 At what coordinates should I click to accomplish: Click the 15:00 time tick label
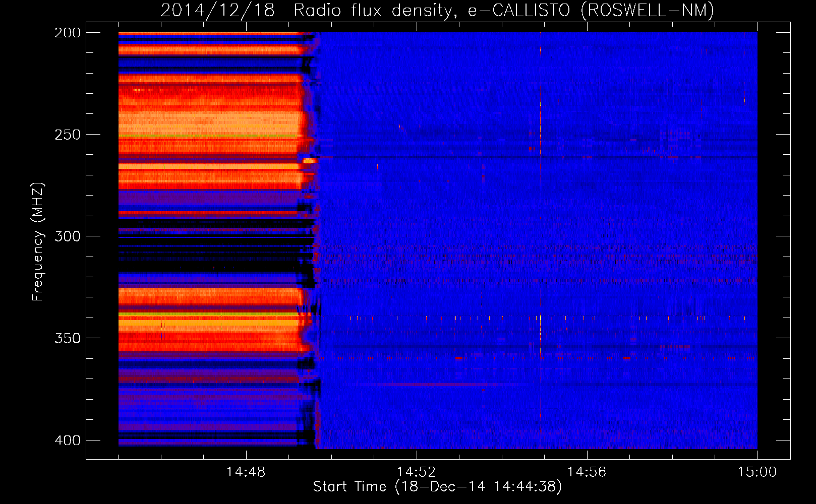pyautogui.click(x=757, y=472)
